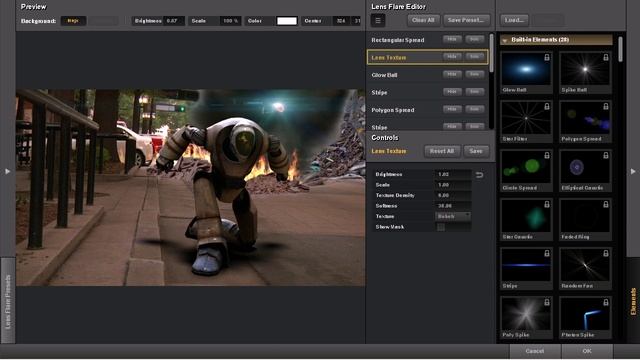Toggle Solo on the Lens Texture list row

click(475, 57)
